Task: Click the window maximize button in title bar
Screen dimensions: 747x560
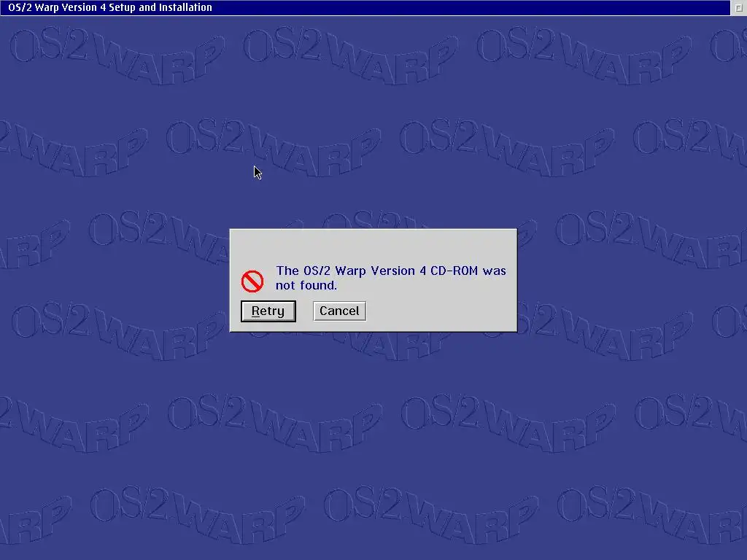Action: (x=738, y=7)
